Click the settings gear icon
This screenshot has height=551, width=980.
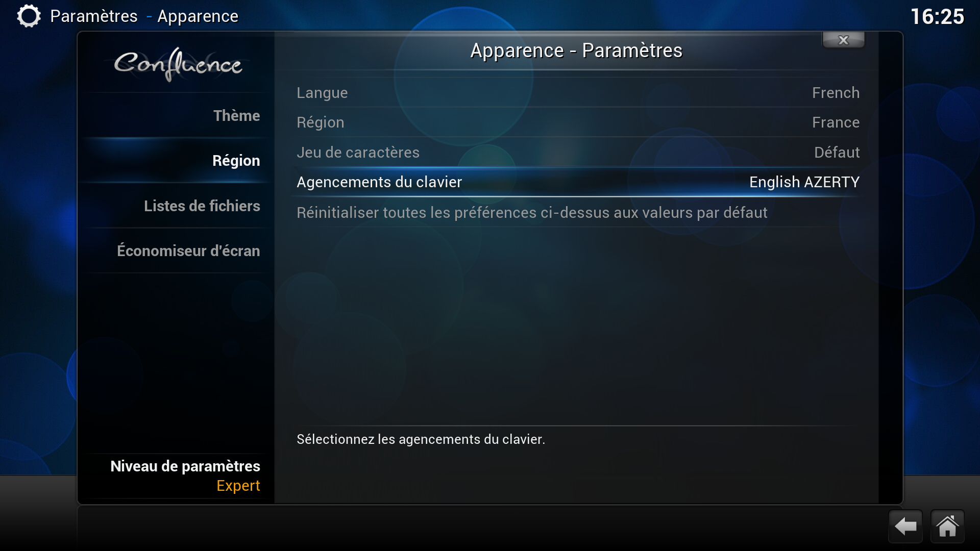click(x=29, y=16)
